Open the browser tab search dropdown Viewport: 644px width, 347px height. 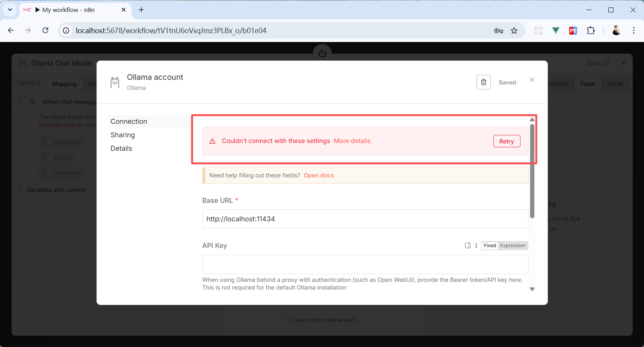[x=10, y=10]
